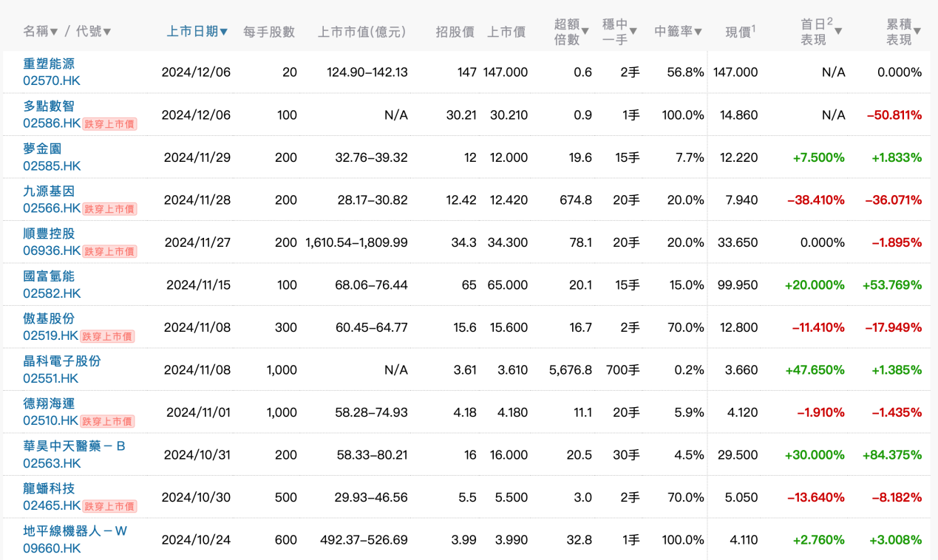The height and width of the screenshot is (560, 938).
Task: Open 九源基因 stock page
Action: (x=49, y=191)
